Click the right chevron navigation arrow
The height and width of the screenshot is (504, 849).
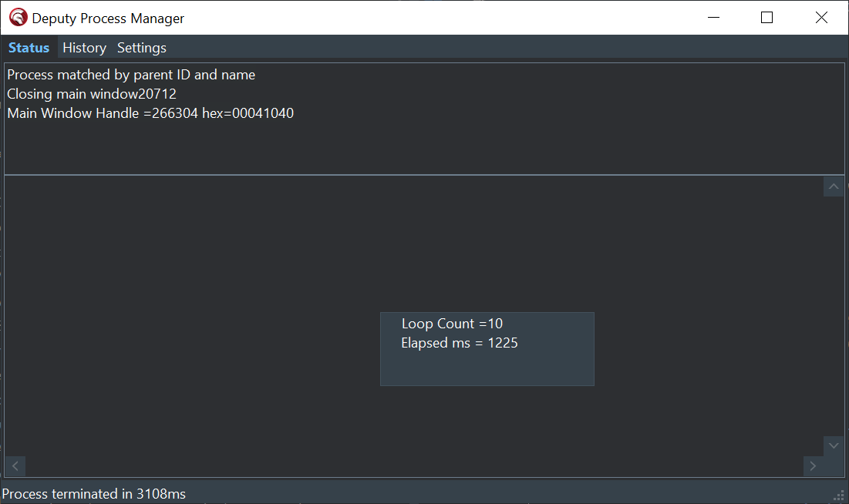pos(813,465)
